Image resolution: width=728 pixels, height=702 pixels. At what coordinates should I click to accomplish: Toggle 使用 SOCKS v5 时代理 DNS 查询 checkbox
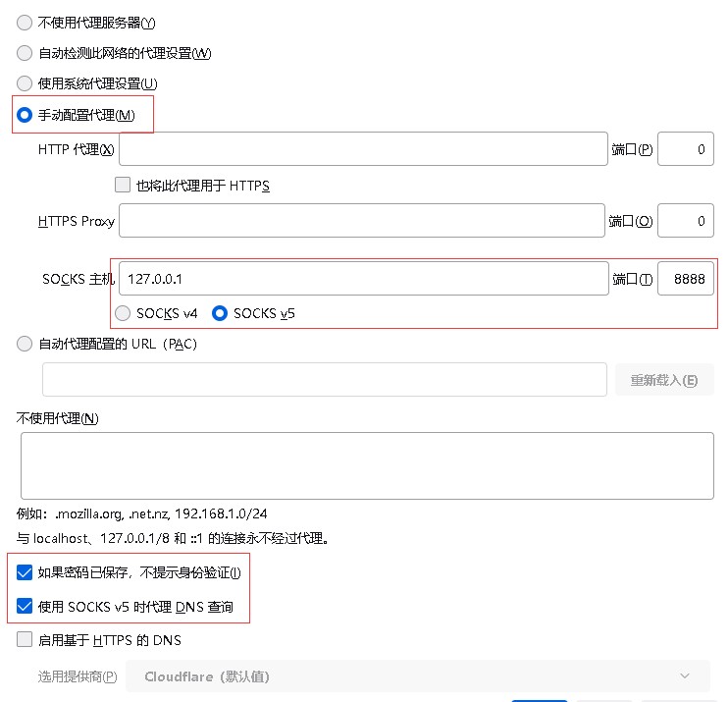click(x=25, y=607)
